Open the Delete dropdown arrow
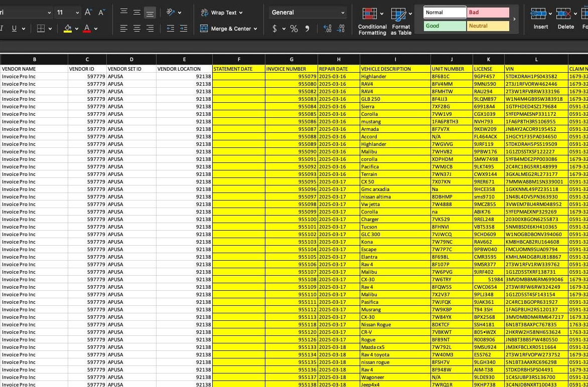The width and height of the screenshot is (588, 387). [x=575, y=14]
